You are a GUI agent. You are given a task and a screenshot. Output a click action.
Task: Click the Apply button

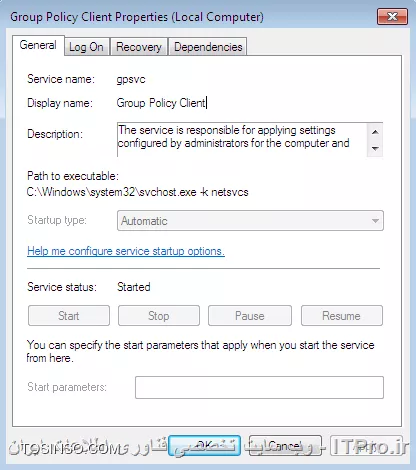[x=366, y=445]
